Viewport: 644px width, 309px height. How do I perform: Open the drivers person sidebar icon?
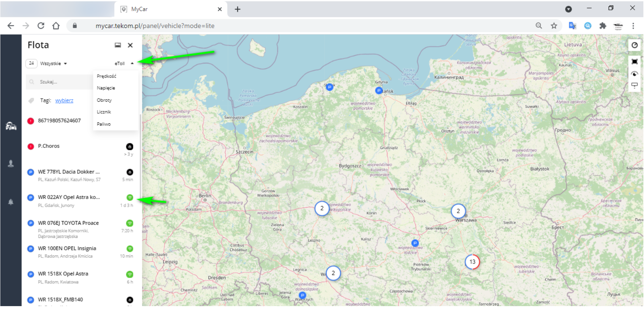11,164
